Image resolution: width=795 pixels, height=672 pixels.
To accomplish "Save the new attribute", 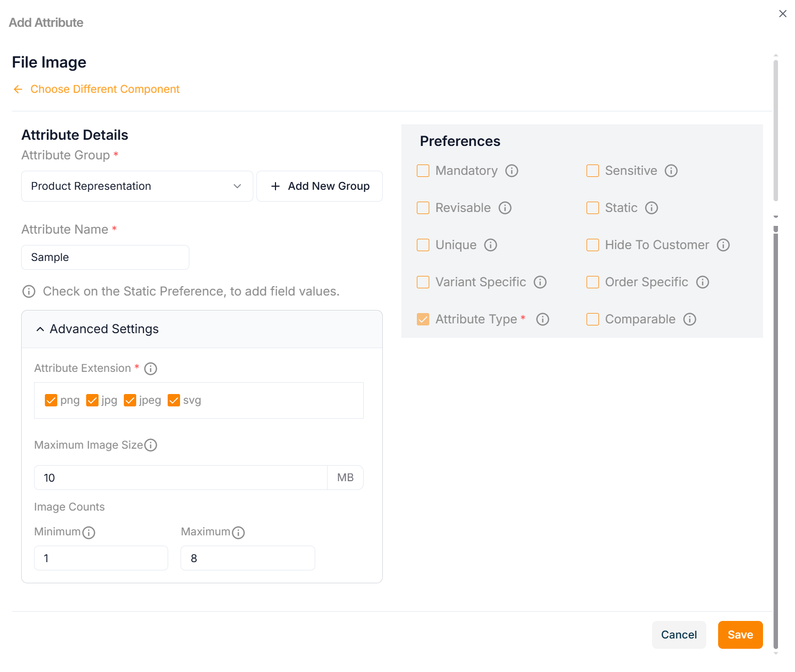I will coord(740,635).
